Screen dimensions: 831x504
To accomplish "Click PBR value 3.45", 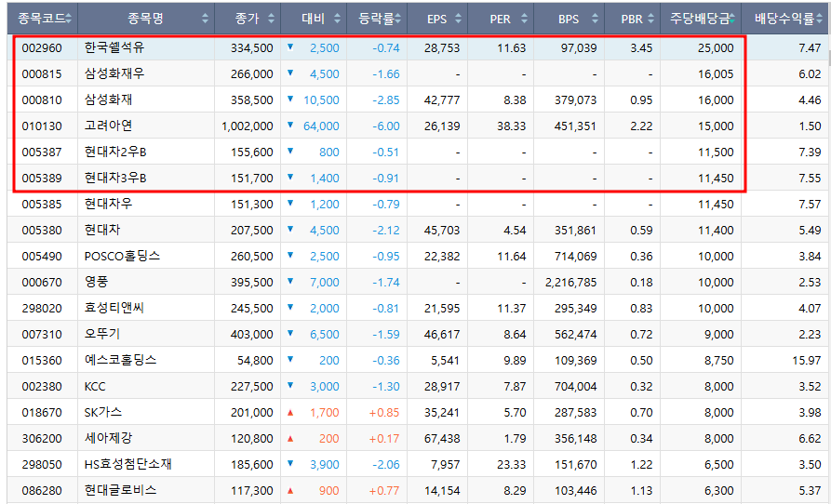I will coord(641,48).
